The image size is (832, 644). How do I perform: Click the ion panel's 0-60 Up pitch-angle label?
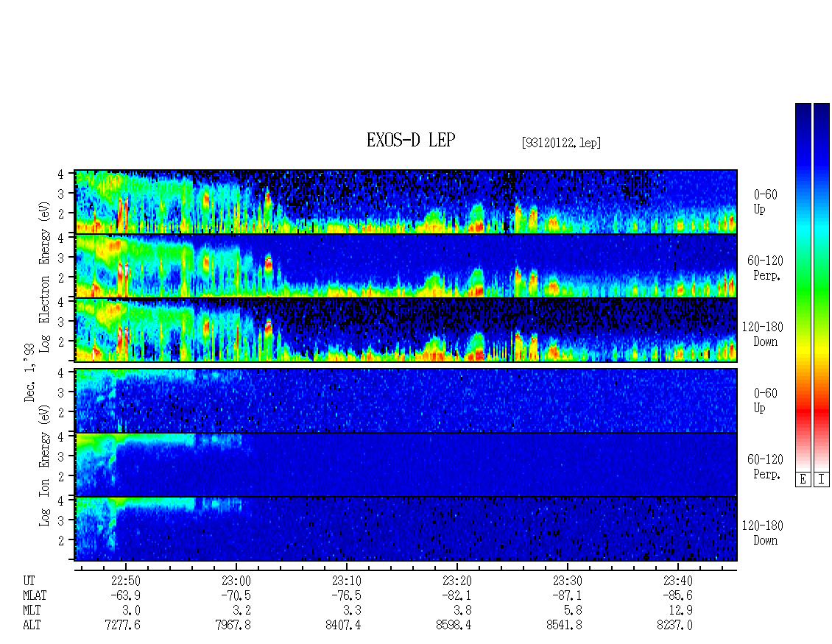(765, 400)
